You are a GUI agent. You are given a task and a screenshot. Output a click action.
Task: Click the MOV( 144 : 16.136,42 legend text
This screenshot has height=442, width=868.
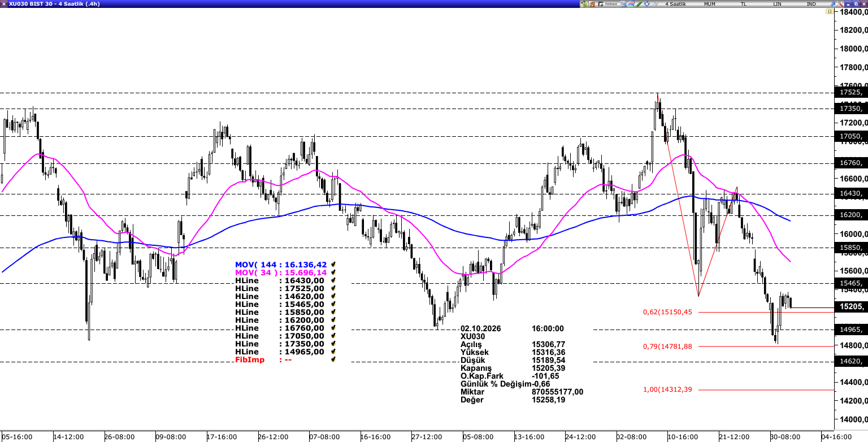tap(281, 265)
